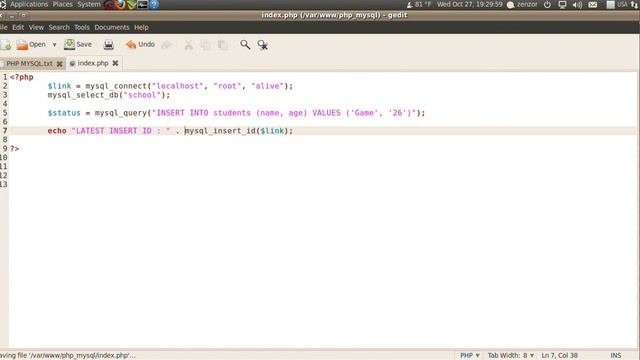Open the View menu
This screenshot has width=640, height=360.
click(x=36, y=27)
